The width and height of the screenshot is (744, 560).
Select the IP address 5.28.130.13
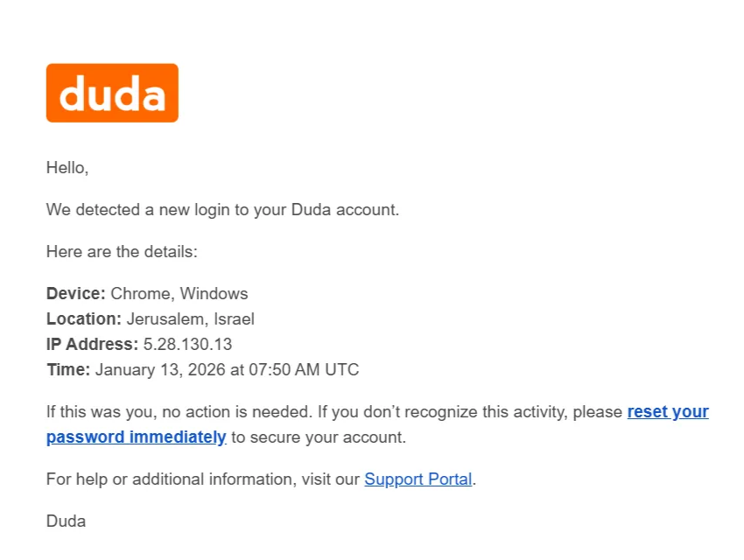(187, 344)
